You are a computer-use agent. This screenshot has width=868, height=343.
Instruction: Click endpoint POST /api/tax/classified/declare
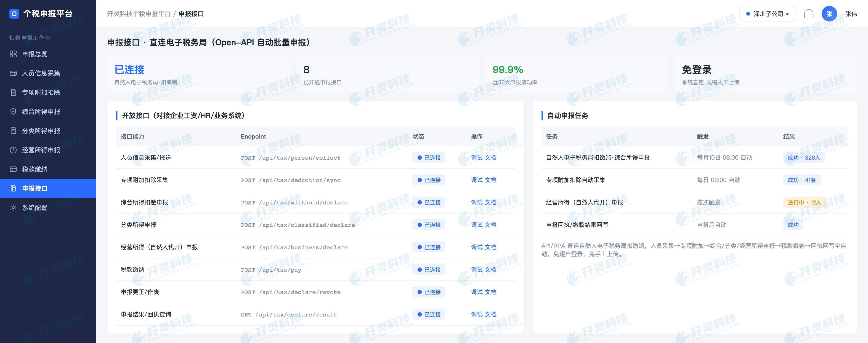pyautogui.click(x=297, y=225)
